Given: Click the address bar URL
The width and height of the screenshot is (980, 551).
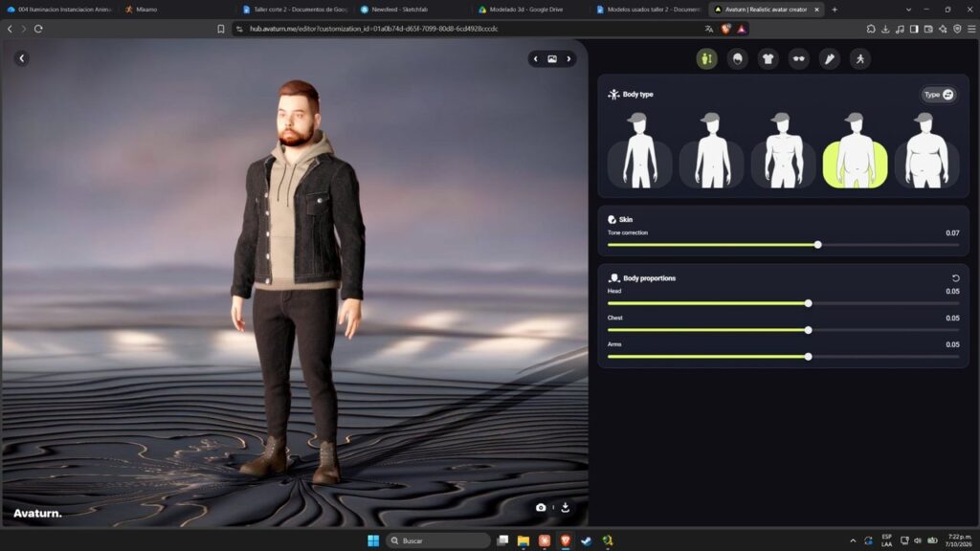Looking at the screenshot, I should (374, 29).
